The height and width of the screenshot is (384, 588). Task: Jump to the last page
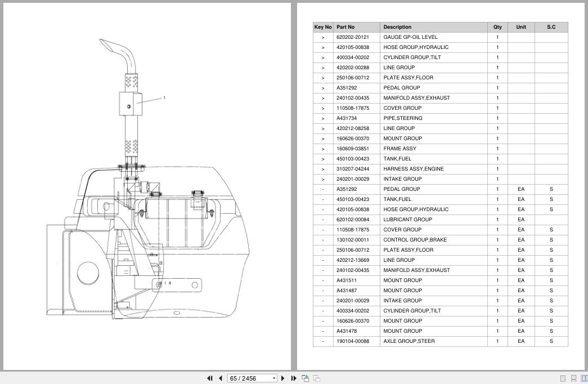[x=294, y=378]
